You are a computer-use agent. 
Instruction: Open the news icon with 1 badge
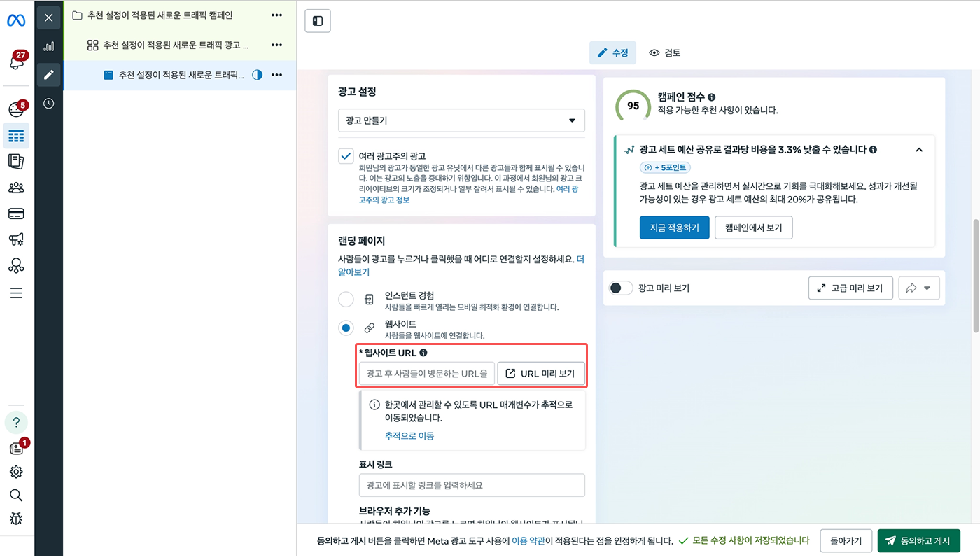pyautogui.click(x=17, y=448)
